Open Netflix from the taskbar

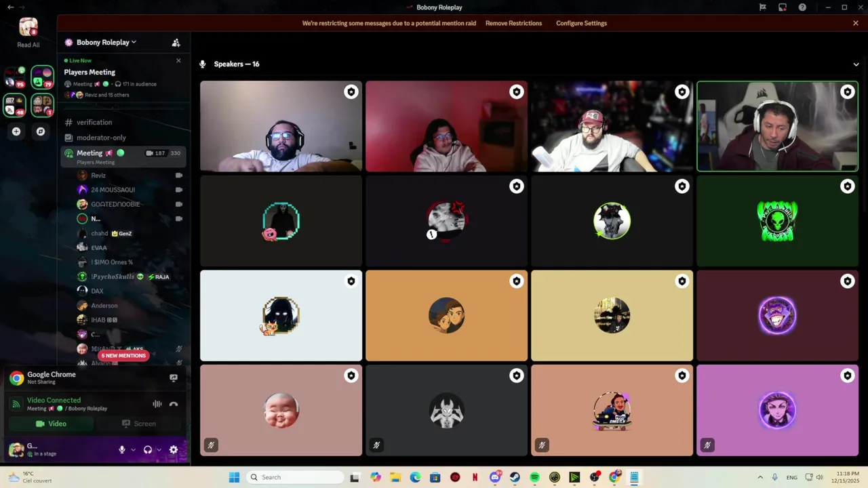pos(475,477)
